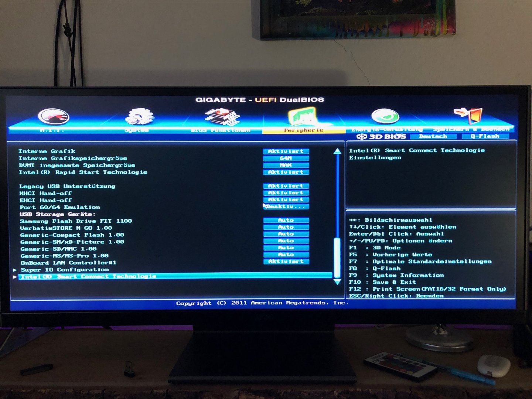Toggle OnBoard LAN Controller#1 value
This screenshot has height=399, width=532.
click(286, 262)
